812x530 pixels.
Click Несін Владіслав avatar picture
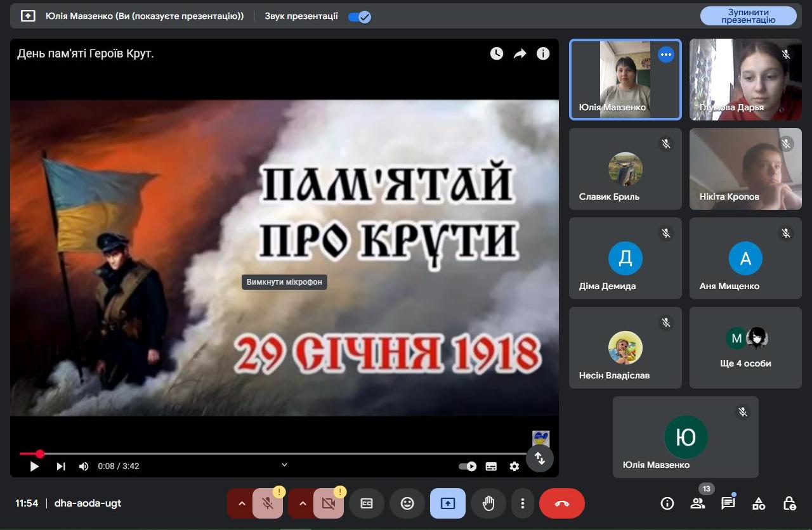(x=625, y=347)
